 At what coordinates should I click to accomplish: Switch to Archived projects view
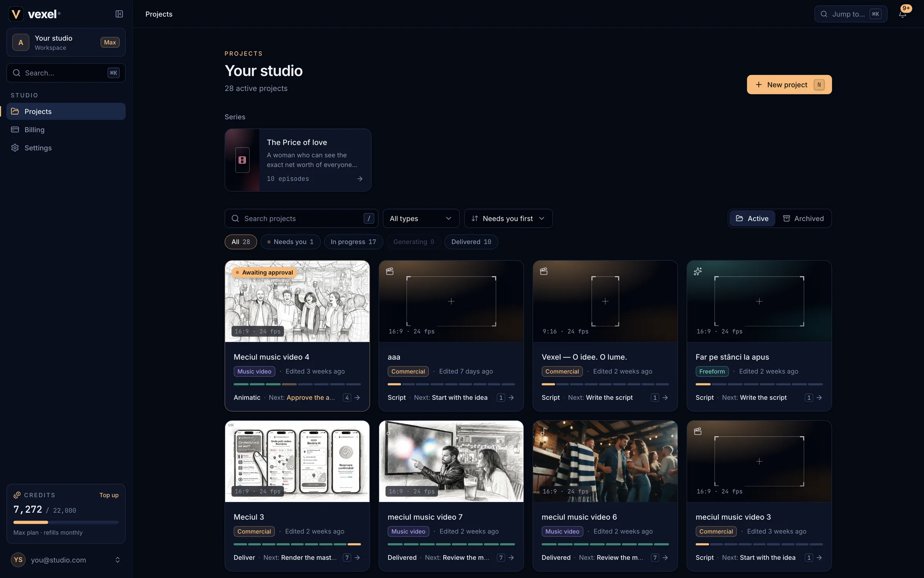point(803,218)
